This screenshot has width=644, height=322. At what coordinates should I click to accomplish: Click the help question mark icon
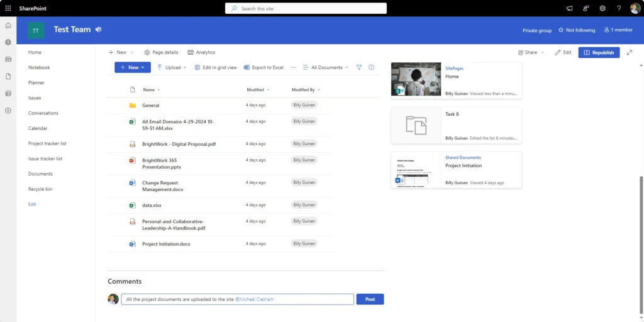(x=619, y=8)
